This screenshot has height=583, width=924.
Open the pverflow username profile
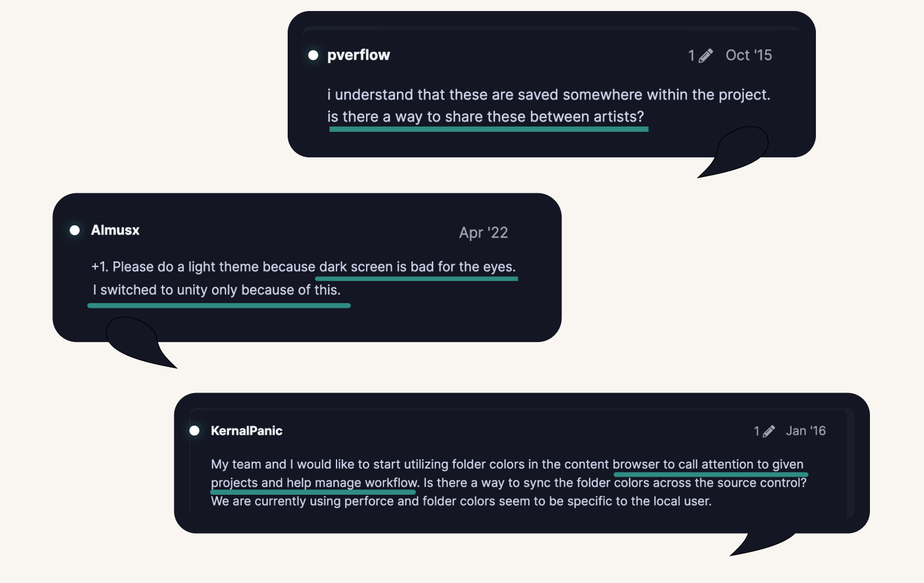pos(359,55)
